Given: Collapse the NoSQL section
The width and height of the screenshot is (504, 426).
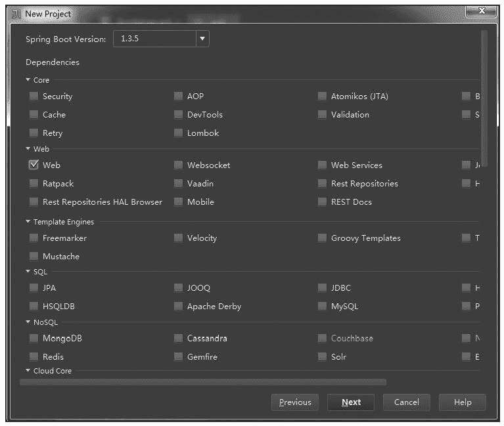Looking at the screenshot, I should pos(28,322).
